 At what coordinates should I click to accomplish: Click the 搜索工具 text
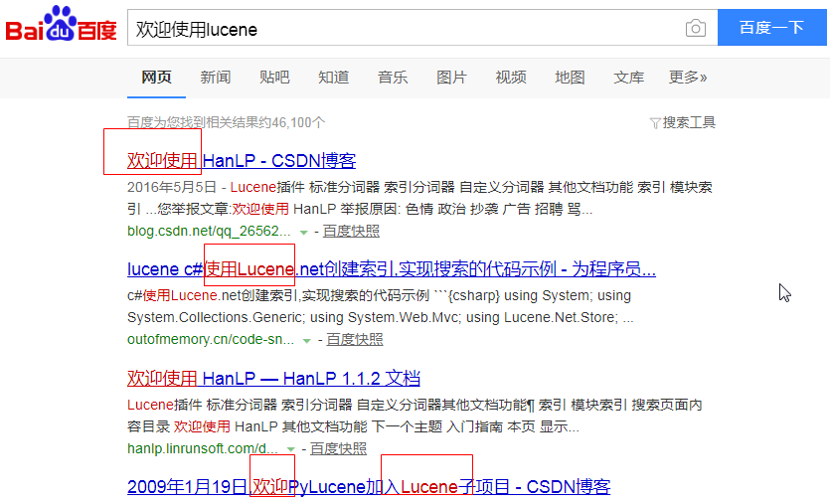tap(689, 123)
